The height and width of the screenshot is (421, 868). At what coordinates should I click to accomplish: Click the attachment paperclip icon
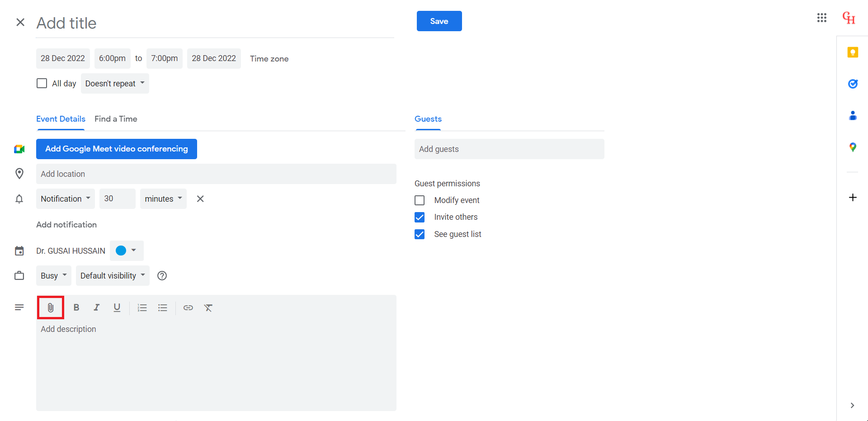(x=51, y=308)
